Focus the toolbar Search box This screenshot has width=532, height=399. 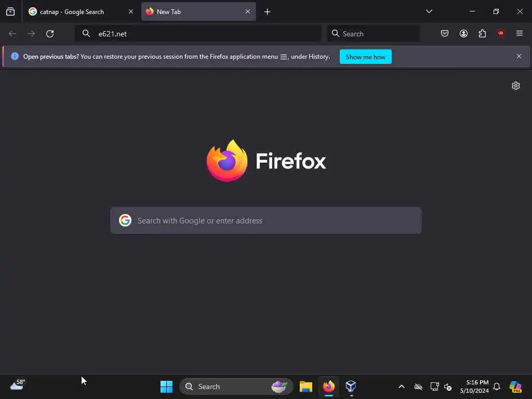(373, 34)
